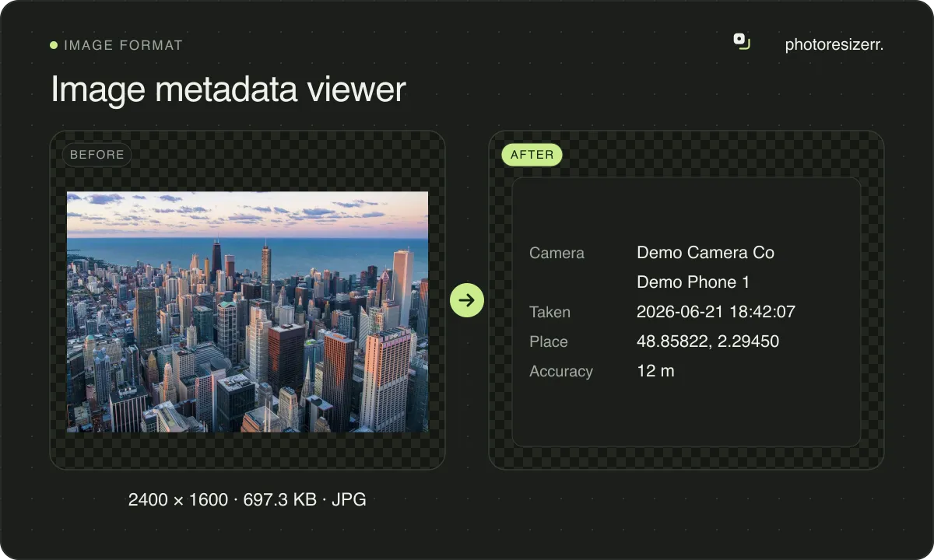Viewport: 934px width, 560px height.
Task: Select the 2026-06-21 18:42:07 timestamp
Action: click(x=716, y=312)
